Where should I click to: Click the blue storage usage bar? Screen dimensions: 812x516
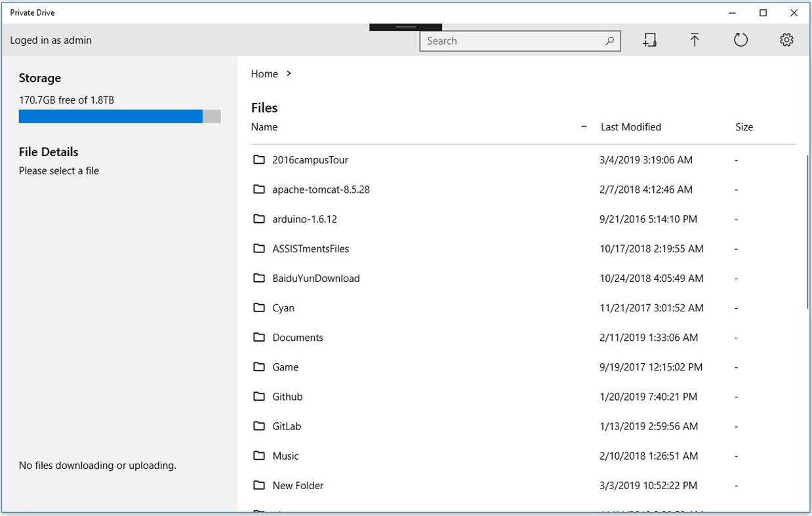(x=110, y=117)
